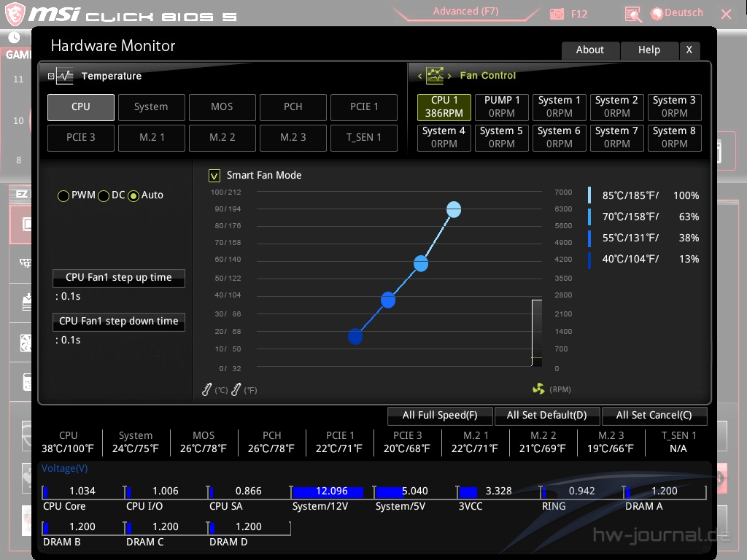
Task: Click the Advanced (F7) mode label
Action: point(465,12)
